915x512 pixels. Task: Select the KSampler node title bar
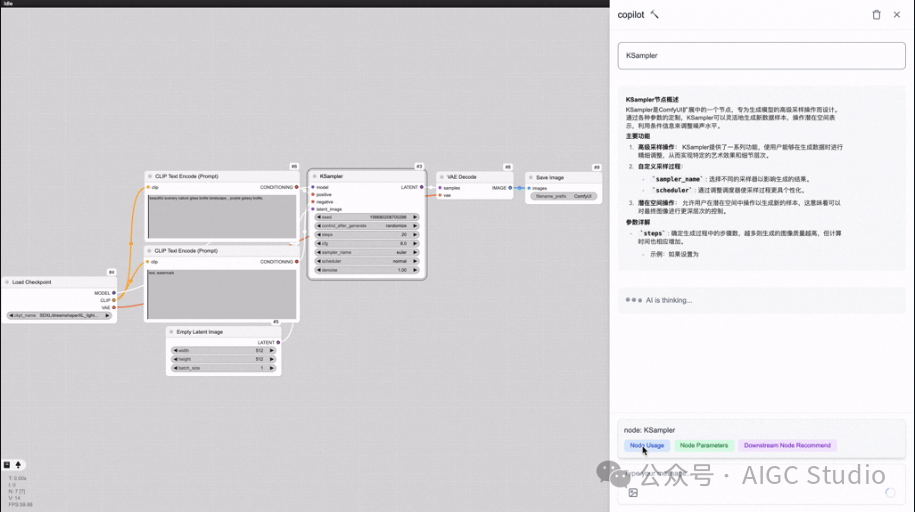(x=366, y=176)
